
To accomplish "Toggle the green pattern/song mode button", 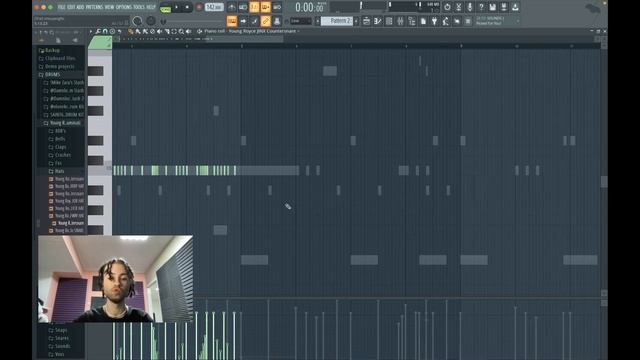I will pyautogui.click(x=165, y=8).
